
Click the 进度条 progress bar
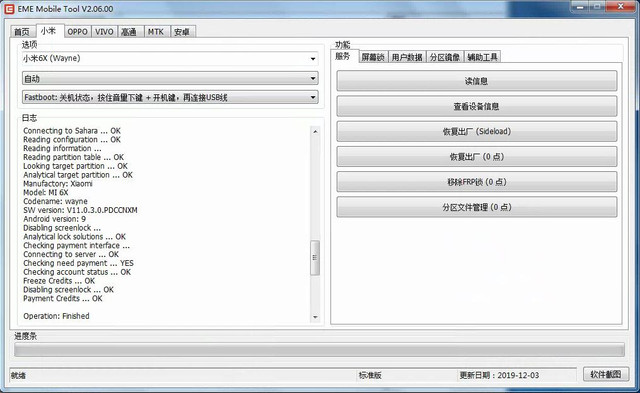(319, 350)
